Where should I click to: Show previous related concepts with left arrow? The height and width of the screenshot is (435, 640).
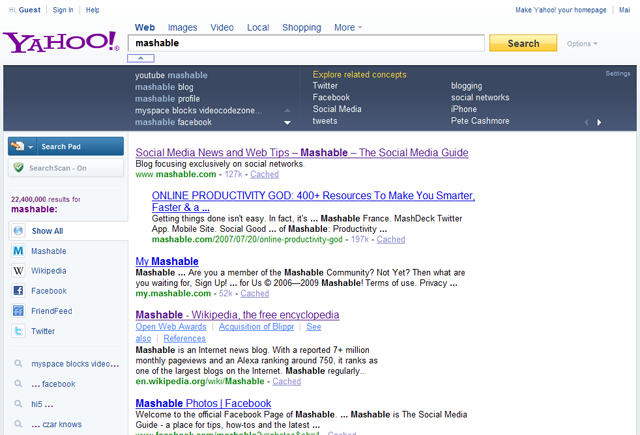[587, 122]
